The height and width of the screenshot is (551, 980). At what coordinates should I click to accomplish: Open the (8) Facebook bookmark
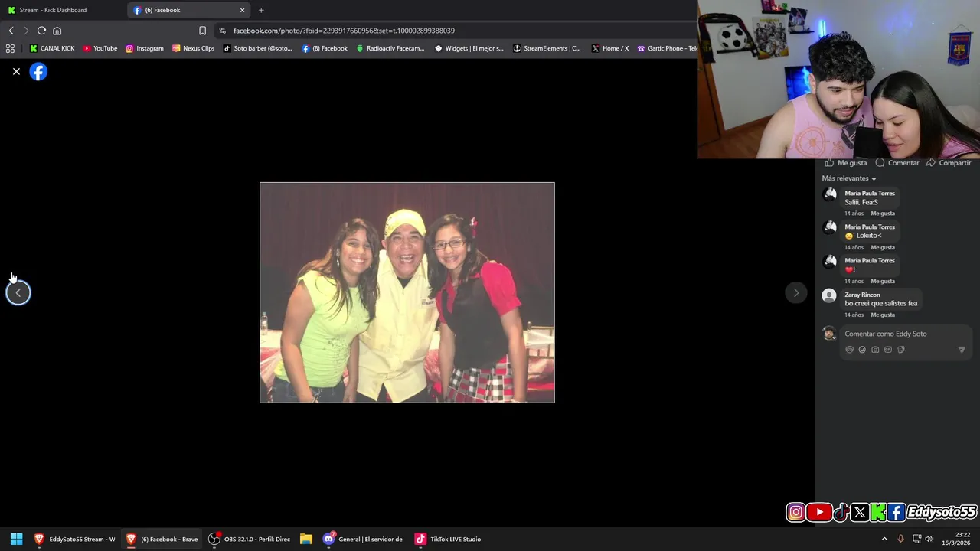pyautogui.click(x=325, y=48)
